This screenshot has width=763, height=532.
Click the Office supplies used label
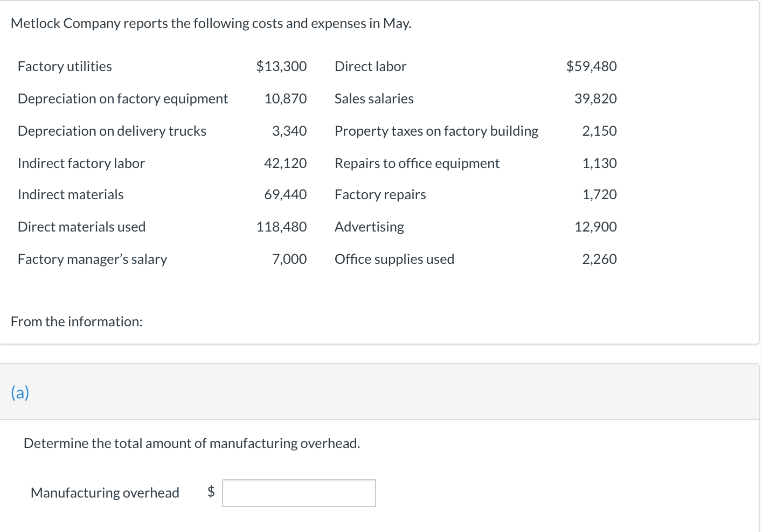[394, 259]
